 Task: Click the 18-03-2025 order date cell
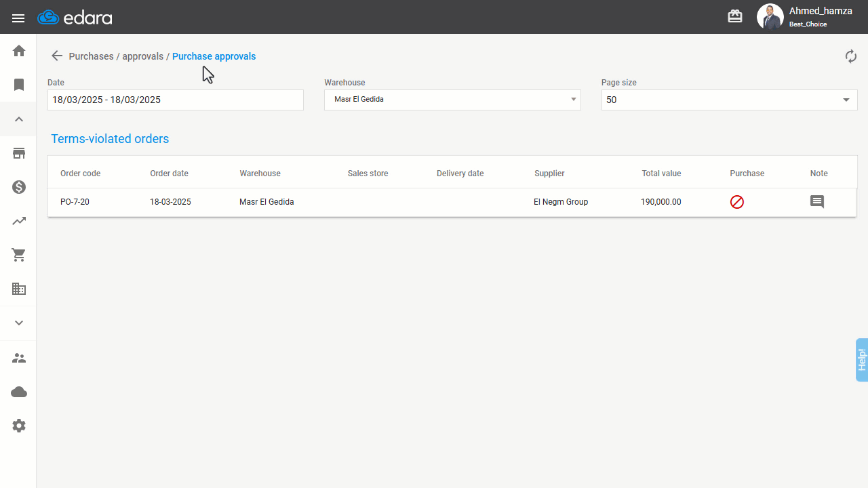tap(170, 202)
